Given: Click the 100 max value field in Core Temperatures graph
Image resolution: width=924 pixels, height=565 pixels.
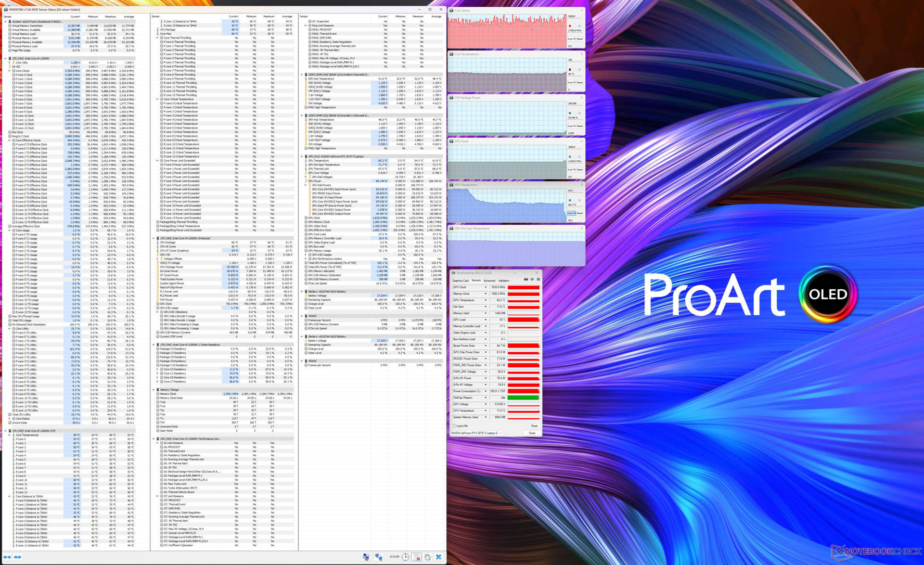Looking at the screenshot, I should 575,60.
